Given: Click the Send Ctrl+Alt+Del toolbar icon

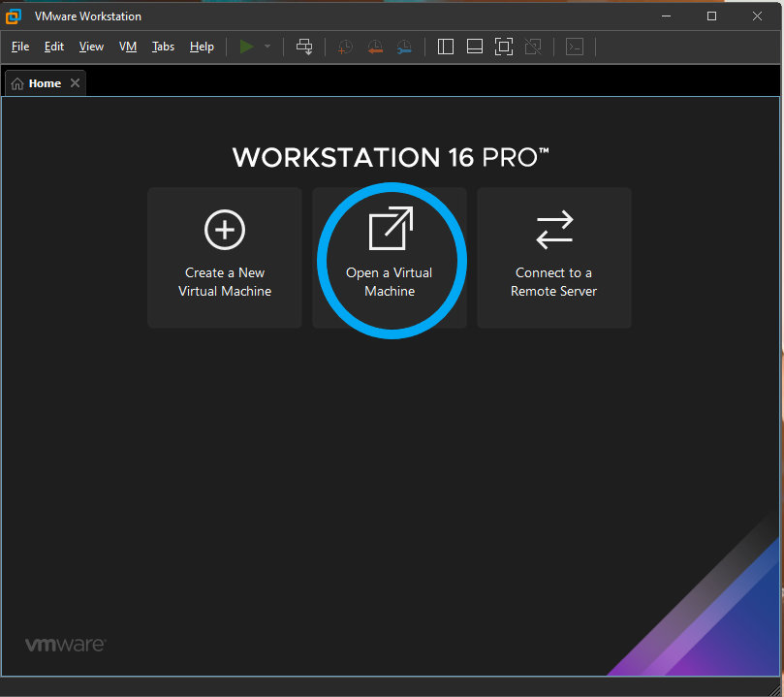Looking at the screenshot, I should 304,47.
